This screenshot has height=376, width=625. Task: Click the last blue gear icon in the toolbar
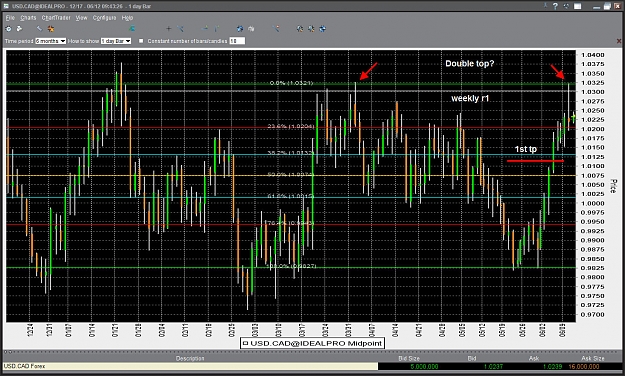[x=323, y=29]
